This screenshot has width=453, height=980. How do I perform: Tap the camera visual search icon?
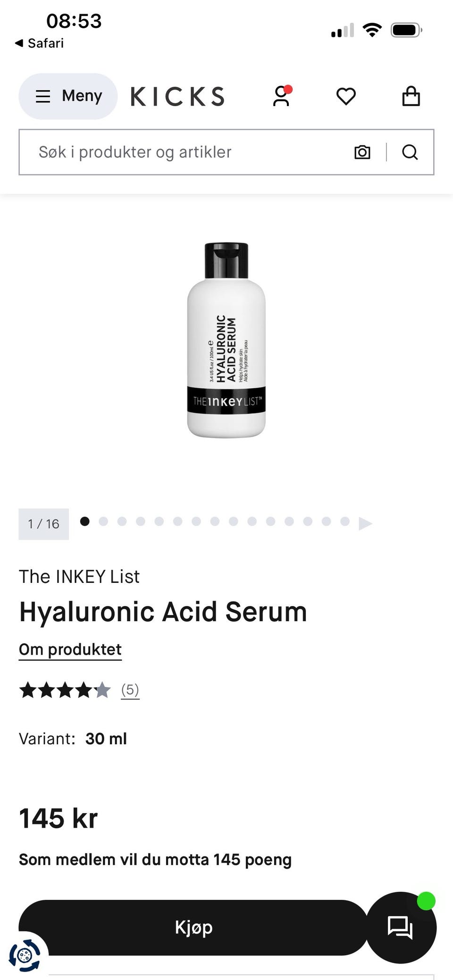pos(362,152)
